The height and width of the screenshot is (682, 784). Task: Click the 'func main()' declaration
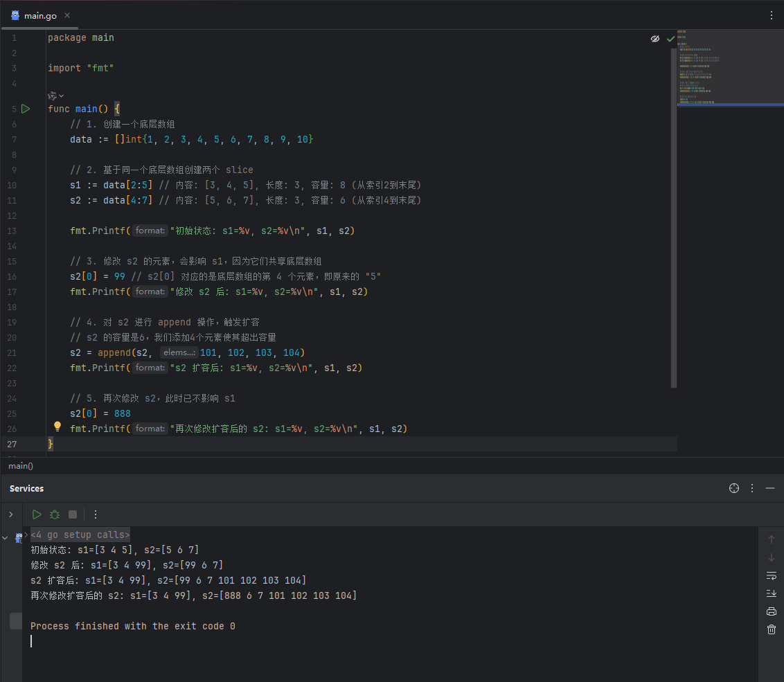click(78, 109)
